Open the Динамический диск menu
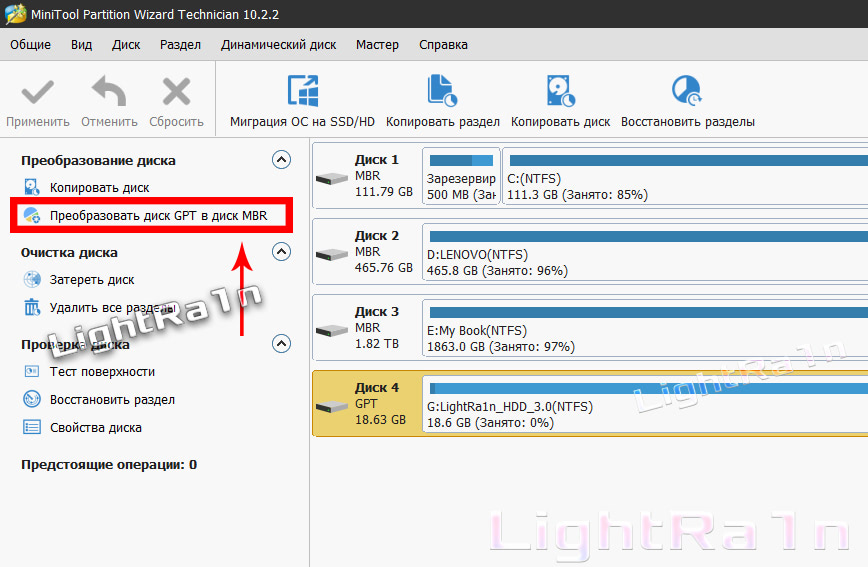The width and height of the screenshot is (868, 567). (278, 44)
